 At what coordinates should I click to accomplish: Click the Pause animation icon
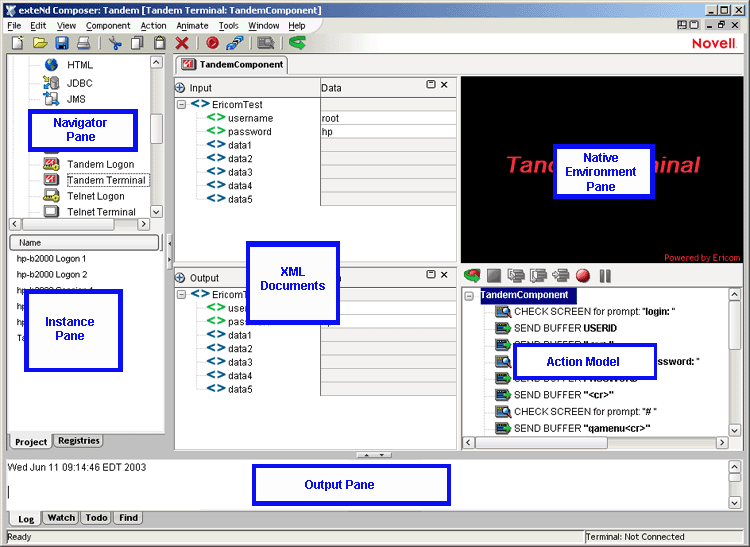605,275
